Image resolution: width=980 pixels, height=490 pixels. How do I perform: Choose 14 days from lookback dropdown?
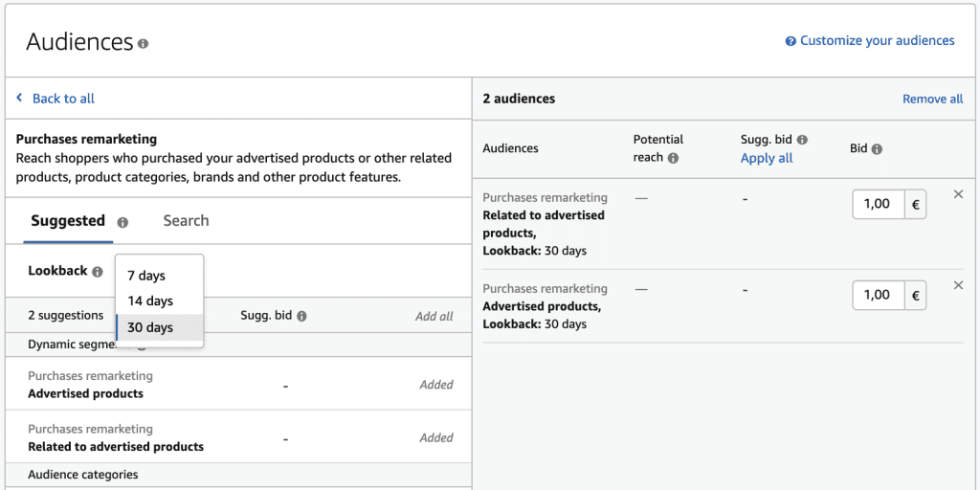click(150, 301)
